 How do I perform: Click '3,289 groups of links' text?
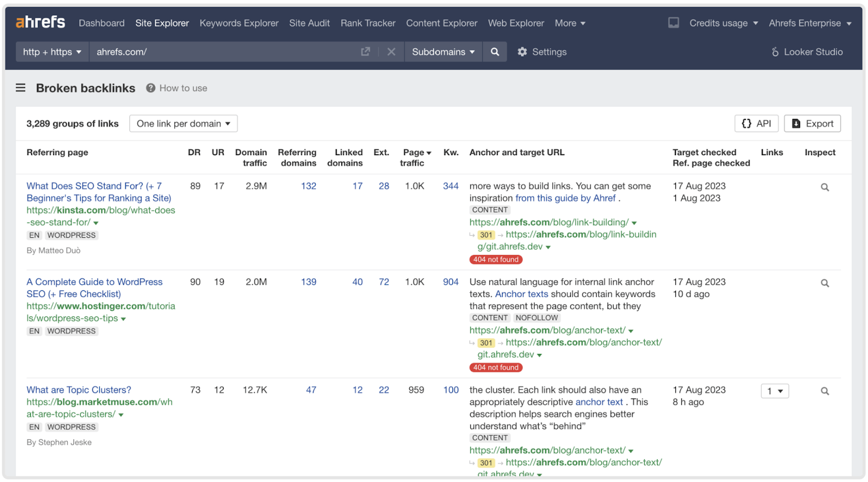coord(73,124)
